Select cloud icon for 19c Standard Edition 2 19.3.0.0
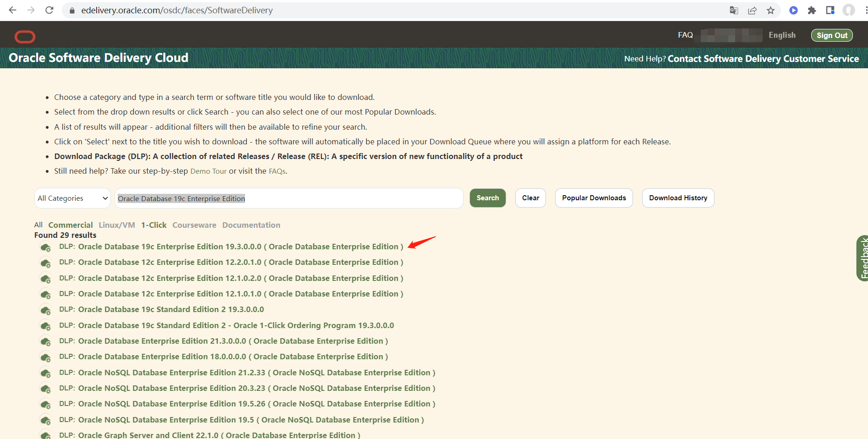The image size is (868, 439). [x=45, y=311]
